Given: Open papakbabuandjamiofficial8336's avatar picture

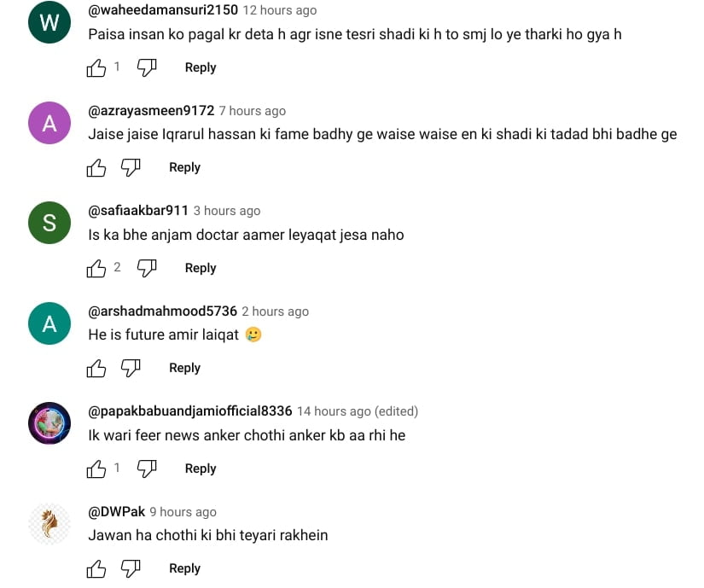Looking at the screenshot, I should [x=49, y=423].
